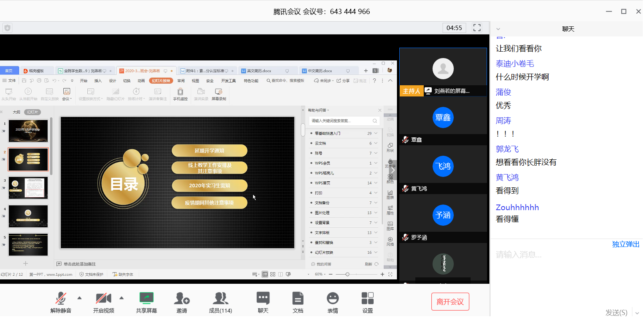Image resolution: width=644 pixels, height=317 pixels.
Task: Click the WPS question-mark help icon
Action: [374, 81]
